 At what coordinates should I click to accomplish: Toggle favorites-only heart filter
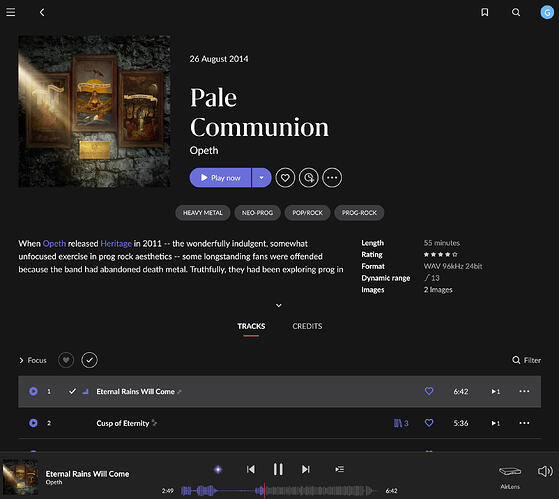point(66,360)
